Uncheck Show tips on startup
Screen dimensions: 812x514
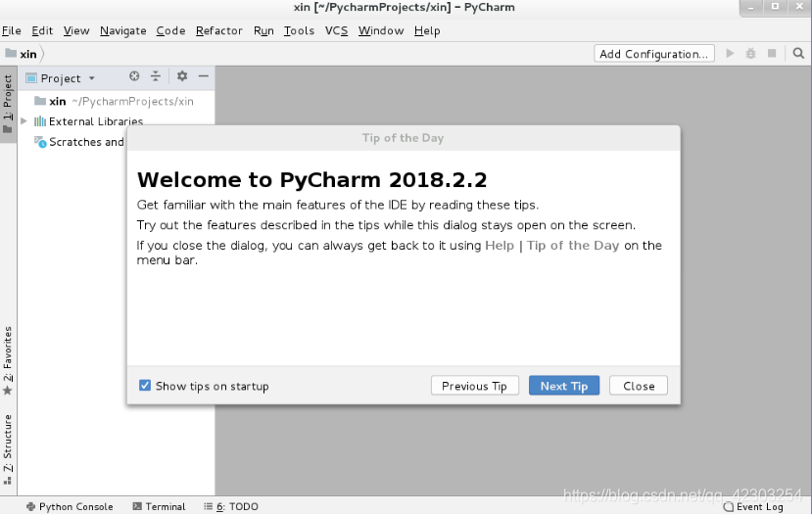(145, 385)
